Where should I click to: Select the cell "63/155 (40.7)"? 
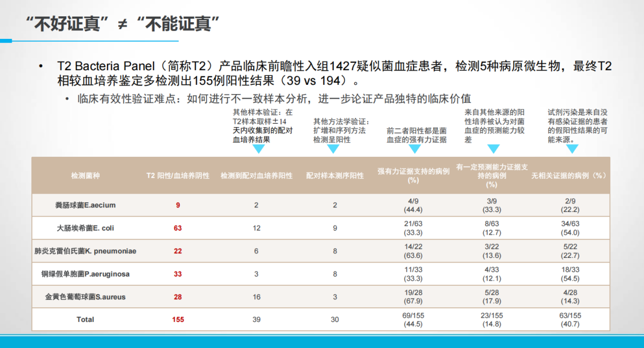pos(570,320)
